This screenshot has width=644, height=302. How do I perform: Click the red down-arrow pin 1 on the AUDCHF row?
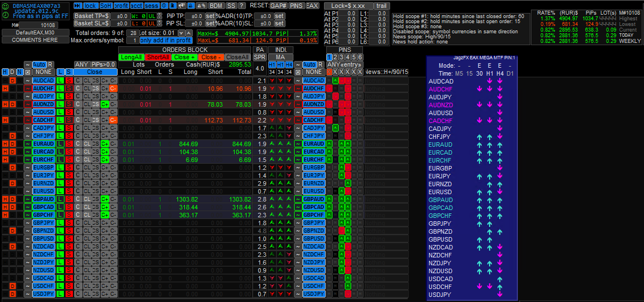(x=329, y=89)
